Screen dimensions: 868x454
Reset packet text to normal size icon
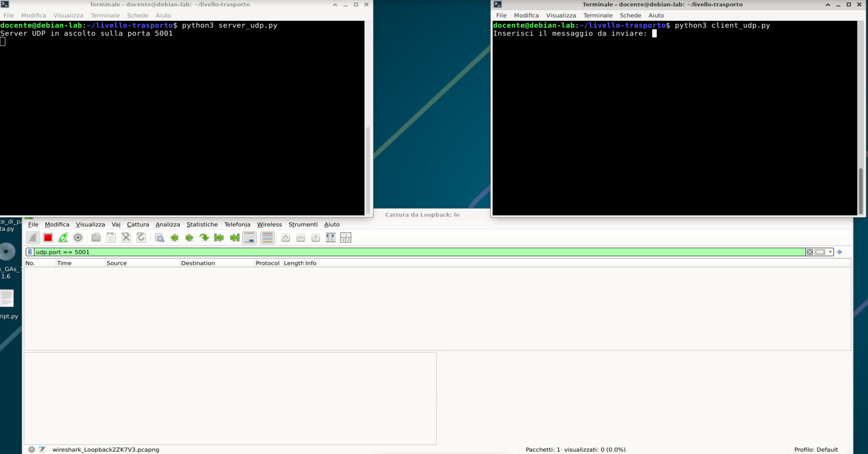pyautogui.click(x=316, y=238)
